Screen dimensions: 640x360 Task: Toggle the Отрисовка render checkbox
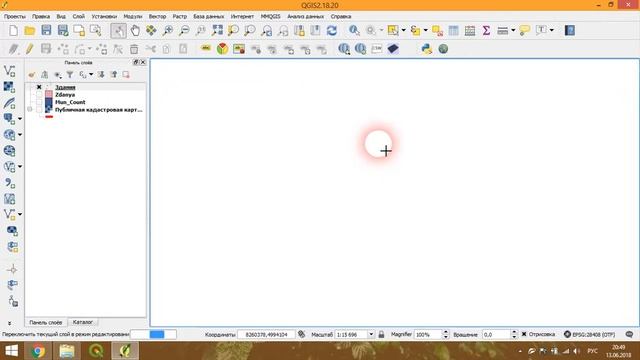(524, 334)
